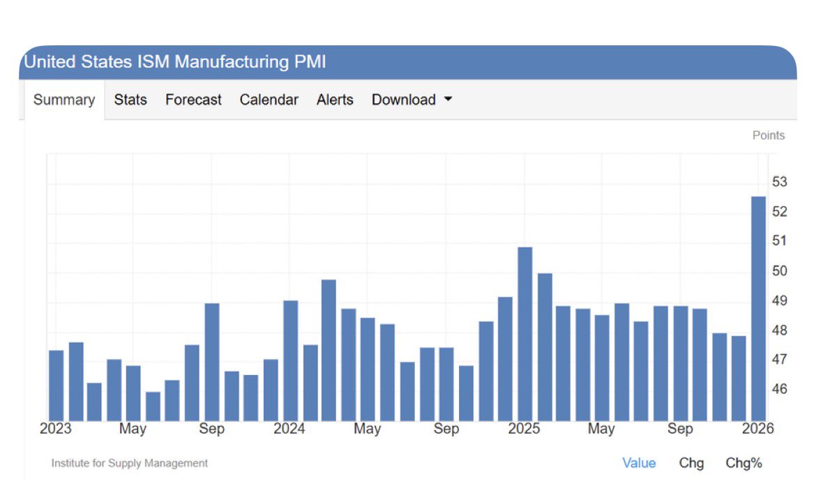The height and width of the screenshot is (504, 816).
Task: Click the Points axis label
Action: click(769, 135)
